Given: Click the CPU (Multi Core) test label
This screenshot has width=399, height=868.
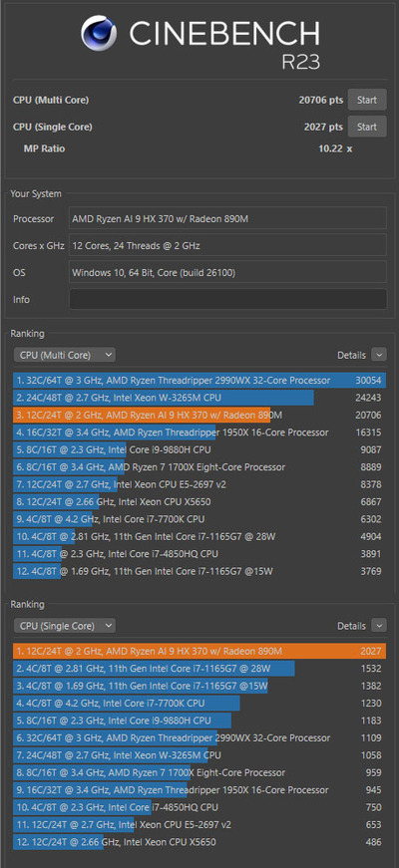Looking at the screenshot, I should click(x=51, y=101).
